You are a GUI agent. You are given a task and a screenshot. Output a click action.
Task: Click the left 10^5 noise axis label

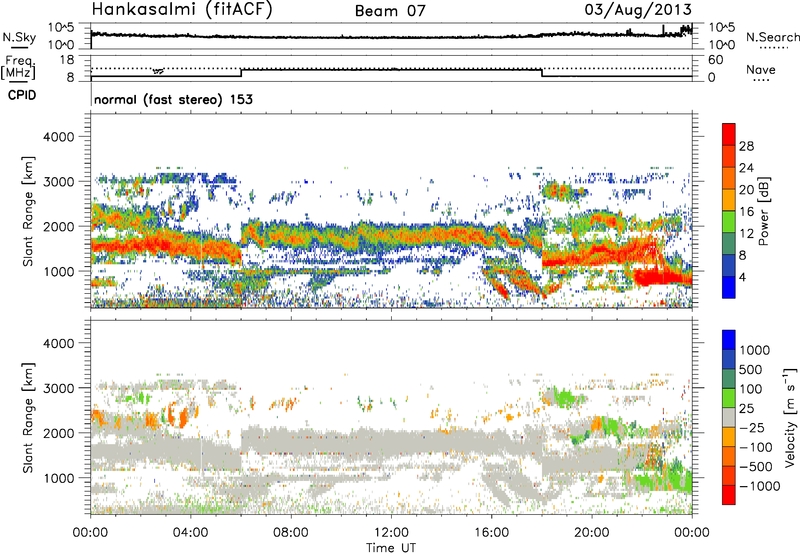[61, 28]
